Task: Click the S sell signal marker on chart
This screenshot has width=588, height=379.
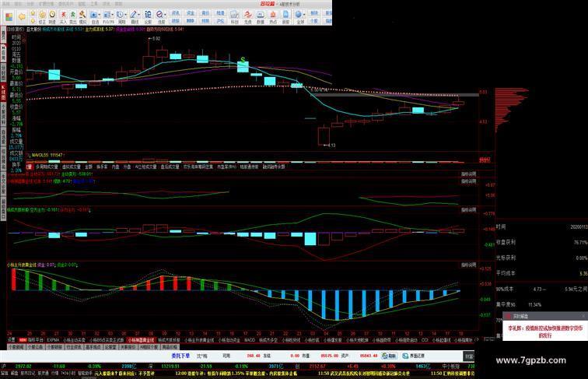Action: pos(243,60)
